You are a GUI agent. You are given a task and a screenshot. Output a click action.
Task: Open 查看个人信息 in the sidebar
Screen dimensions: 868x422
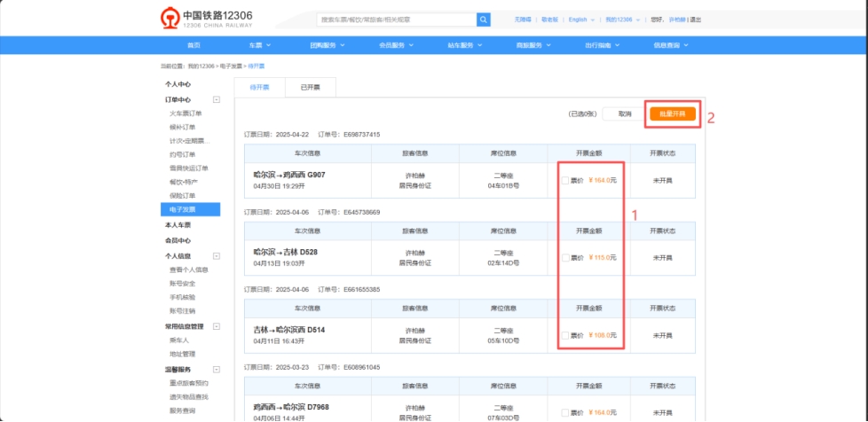click(188, 270)
